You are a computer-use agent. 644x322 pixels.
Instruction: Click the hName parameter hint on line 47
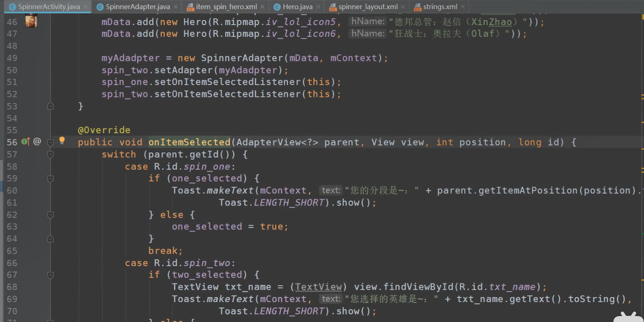pyautogui.click(x=367, y=33)
